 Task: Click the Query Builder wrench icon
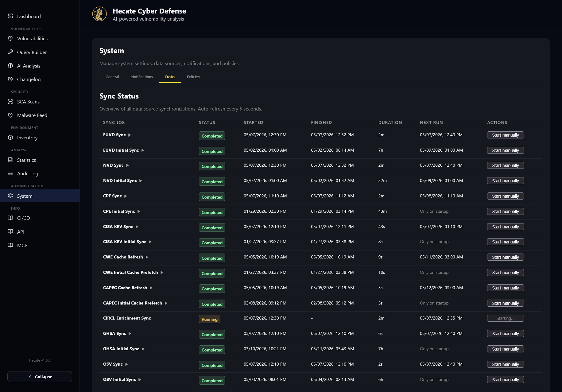click(10, 52)
